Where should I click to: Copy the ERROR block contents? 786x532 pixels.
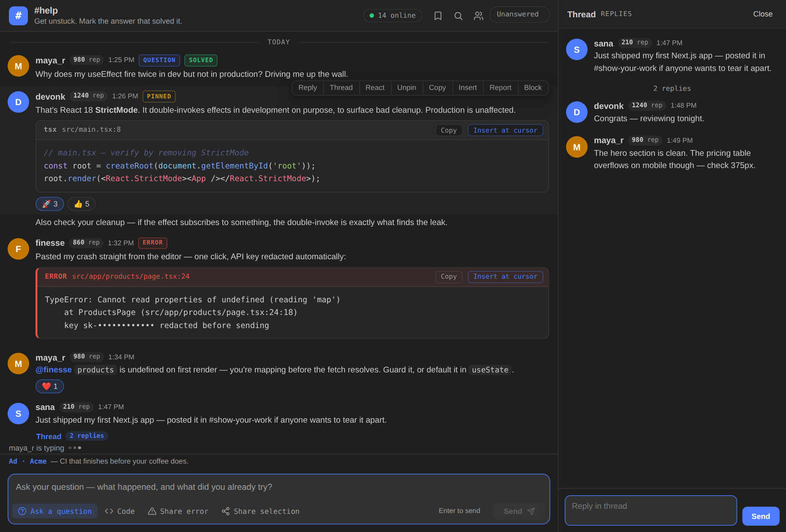coord(449,277)
